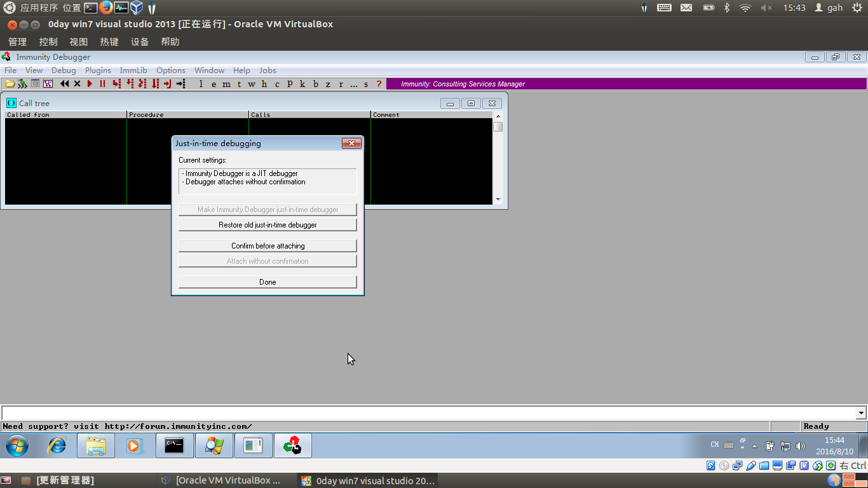
Task: Open VirtualBox 视图 (View) menu
Action: [79, 42]
